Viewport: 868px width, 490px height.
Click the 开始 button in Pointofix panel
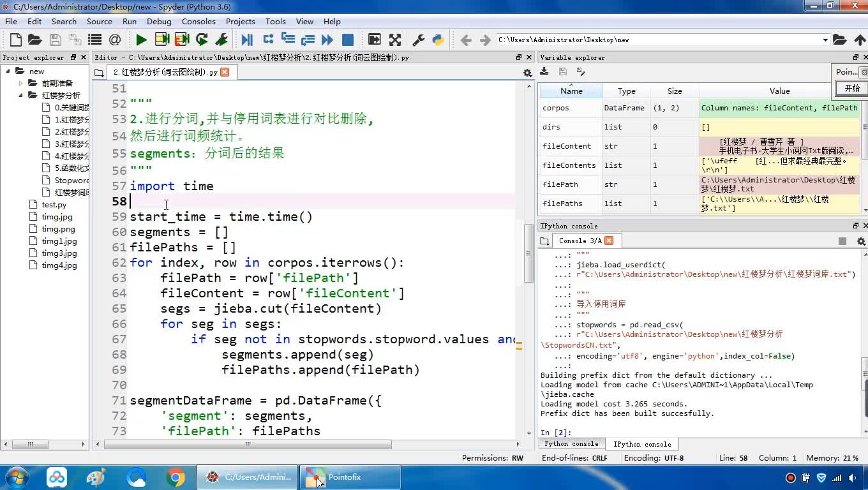pyautogui.click(x=852, y=89)
